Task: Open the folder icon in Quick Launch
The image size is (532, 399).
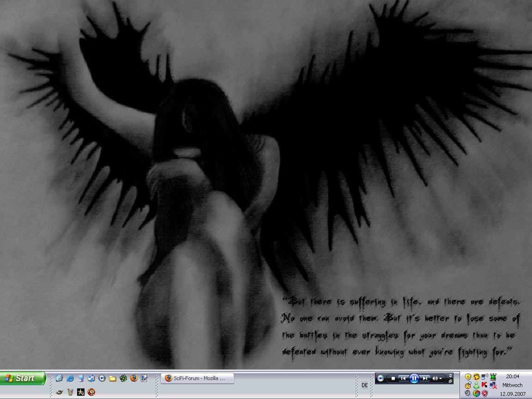Action: [x=113, y=378]
